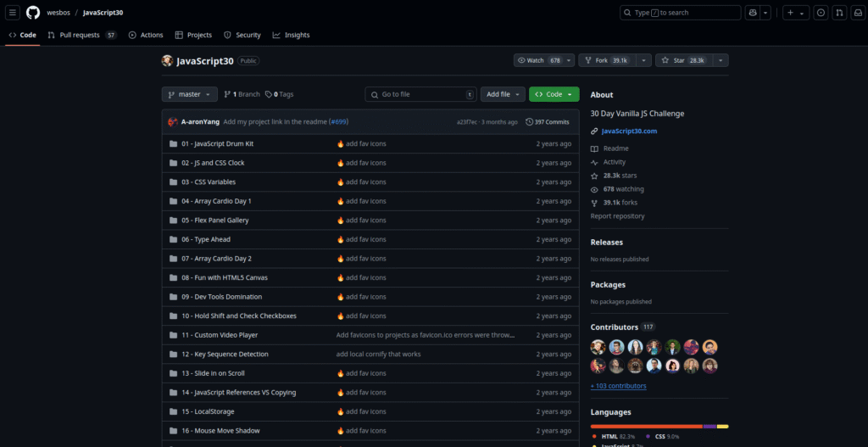Click the tag icon next to 0 Tags
This screenshot has height=447, width=868.
click(x=269, y=95)
